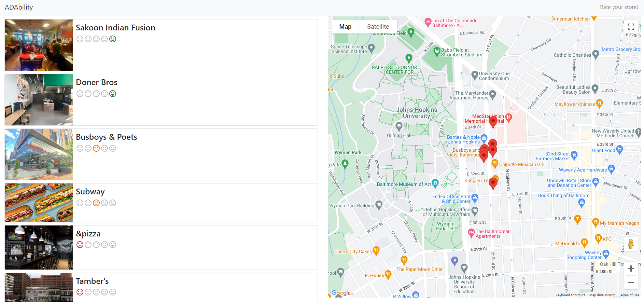The height and width of the screenshot is (302, 644).
Task: Click the Baltimore Museum of Art pin
Action: tap(435, 183)
